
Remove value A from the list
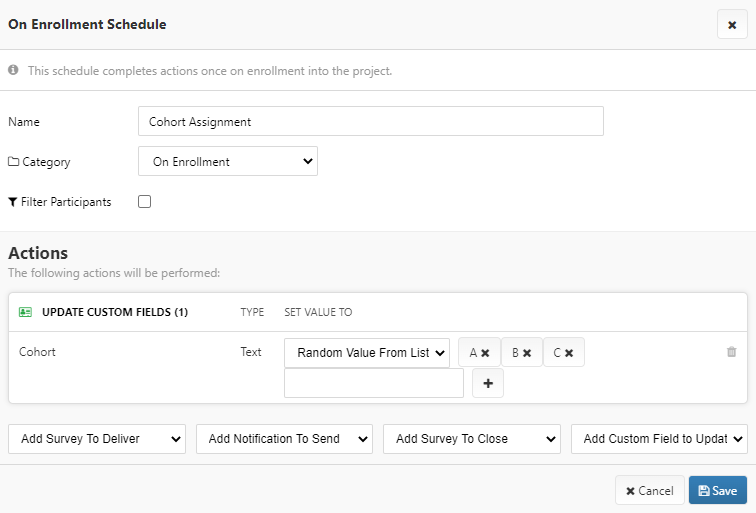click(485, 353)
